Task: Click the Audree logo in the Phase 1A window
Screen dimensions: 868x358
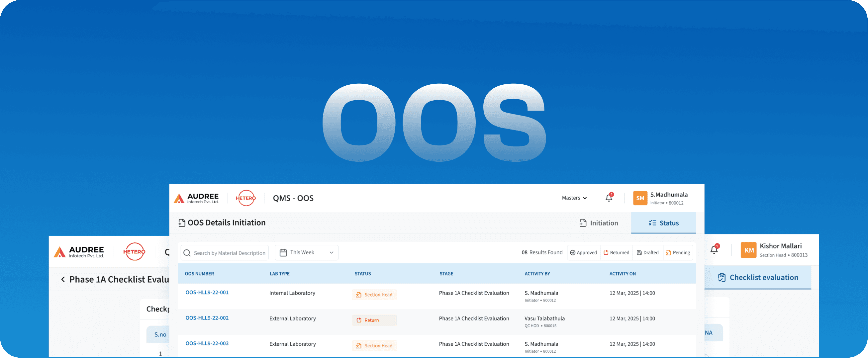Action: click(79, 252)
